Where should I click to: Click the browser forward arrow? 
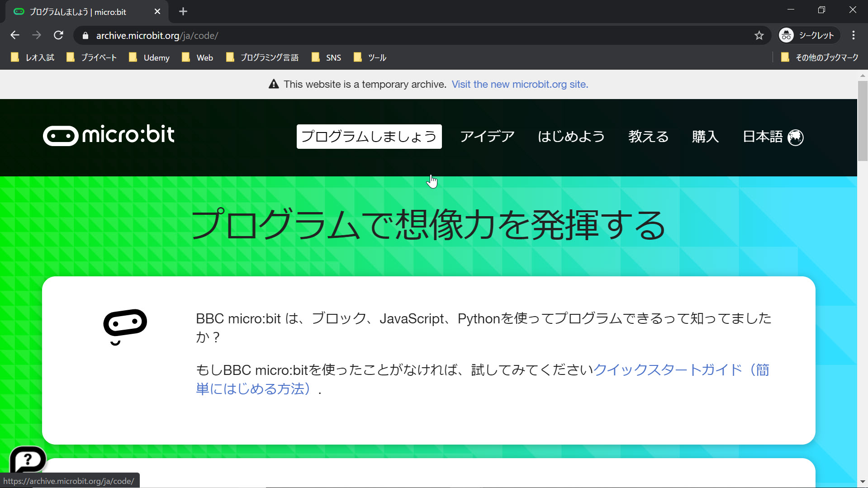[x=37, y=35]
